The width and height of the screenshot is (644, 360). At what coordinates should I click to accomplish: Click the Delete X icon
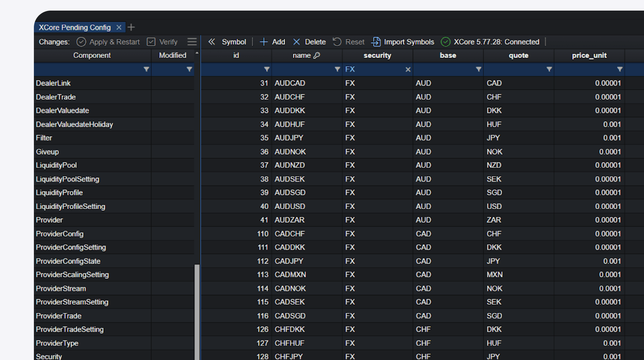coord(297,42)
